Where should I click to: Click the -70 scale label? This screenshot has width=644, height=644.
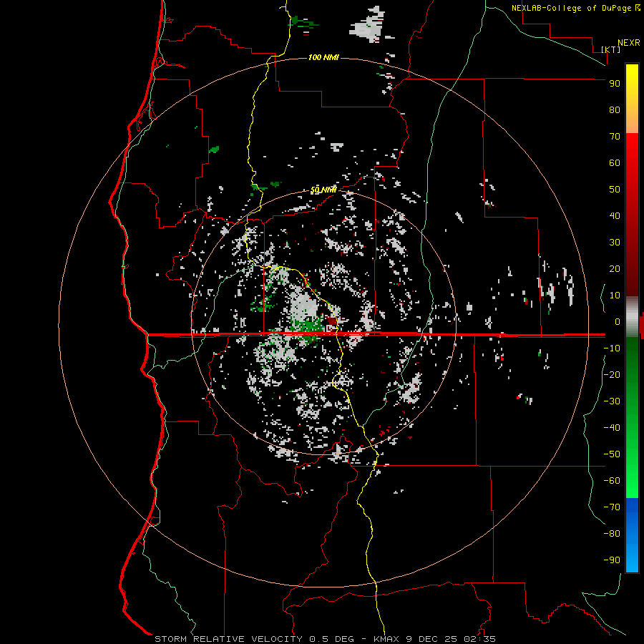pos(612,507)
